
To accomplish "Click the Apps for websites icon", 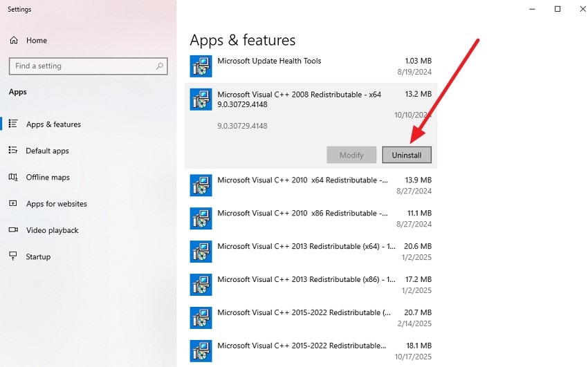I will tap(13, 203).
